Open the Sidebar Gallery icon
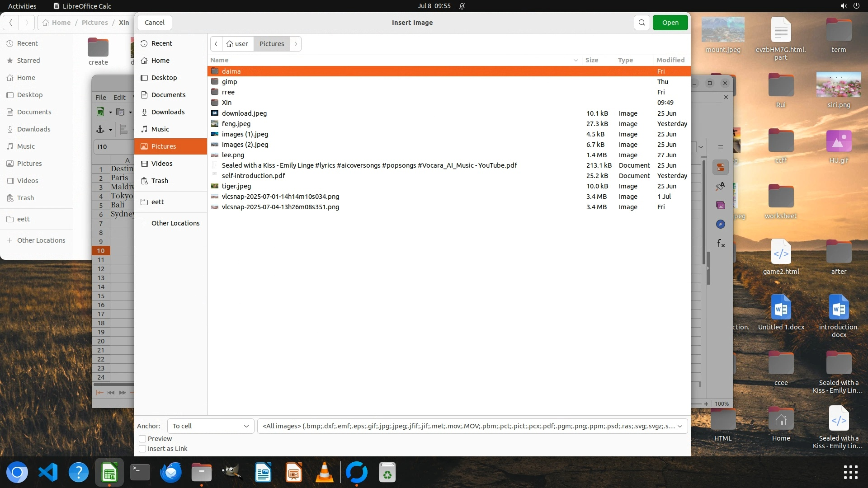The width and height of the screenshot is (868, 488). (721, 205)
